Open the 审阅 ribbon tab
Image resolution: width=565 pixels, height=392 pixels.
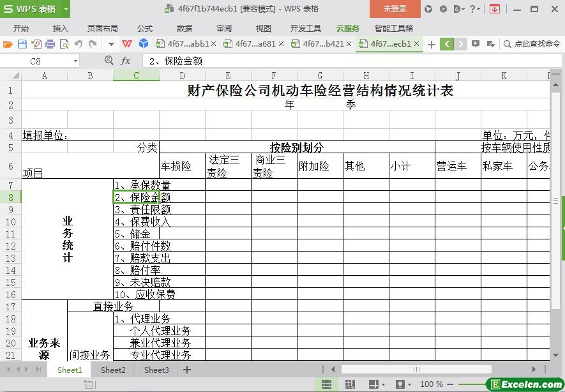coord(224,29)
